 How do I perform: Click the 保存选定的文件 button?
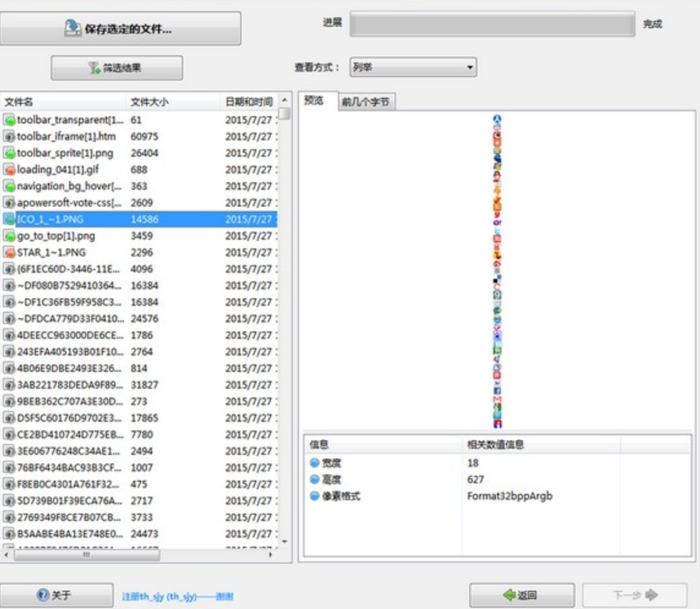pos(121,29)
